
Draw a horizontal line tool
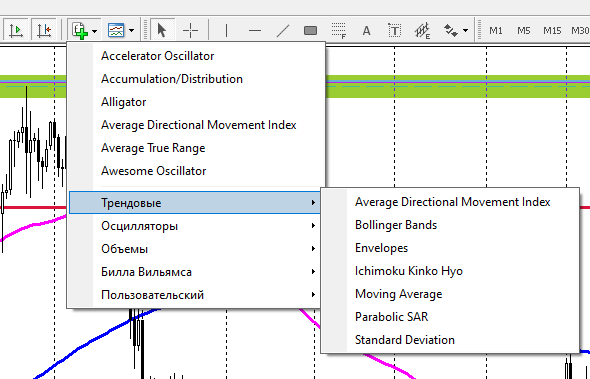[x=255, y=30]
